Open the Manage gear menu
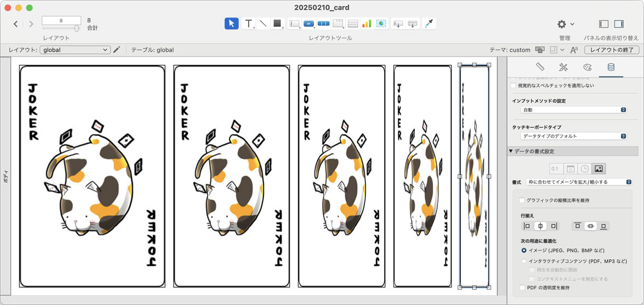The height and width of the screenshot is (305, 644). click(x=565, y=24)
